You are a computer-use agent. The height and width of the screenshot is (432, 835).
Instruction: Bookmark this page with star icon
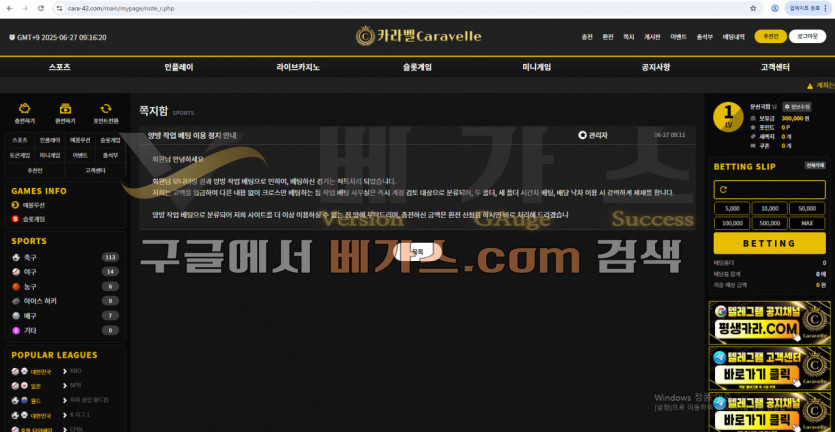[x=753, y=9]
